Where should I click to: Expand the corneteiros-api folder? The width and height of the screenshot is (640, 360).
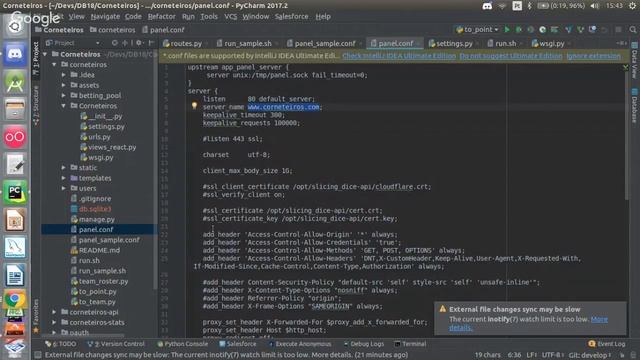(x=54, y=312)
